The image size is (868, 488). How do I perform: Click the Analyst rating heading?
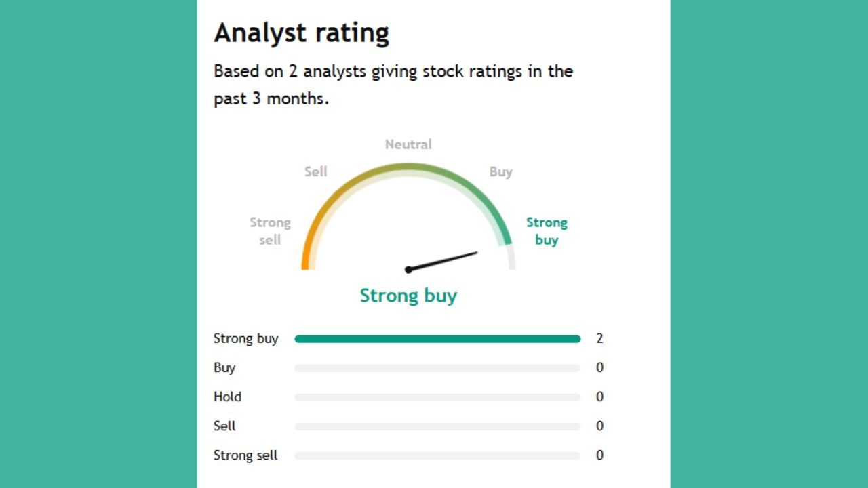(301, 33)
